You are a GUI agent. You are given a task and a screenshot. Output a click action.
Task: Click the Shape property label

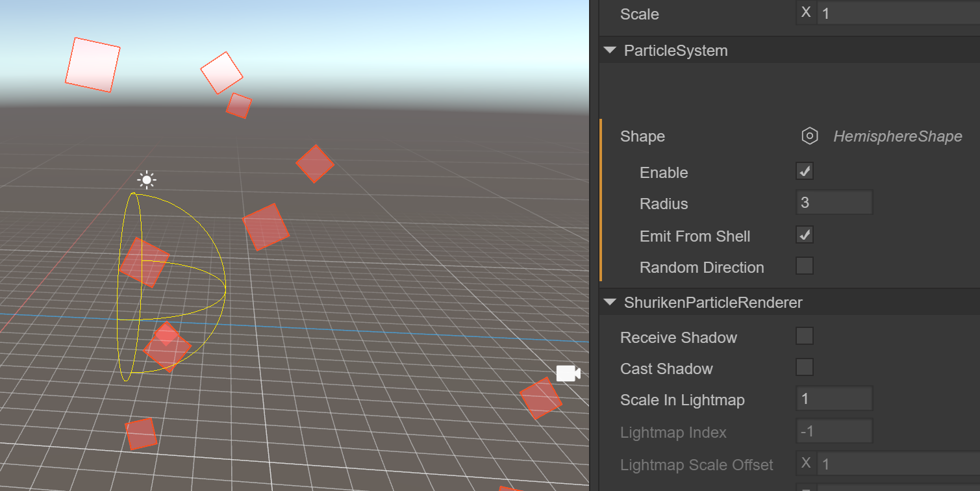tap(642, 136)
